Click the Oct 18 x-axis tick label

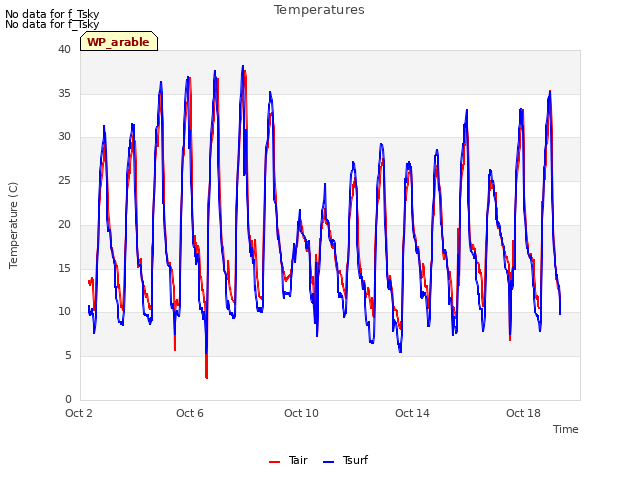pos(523,413)
